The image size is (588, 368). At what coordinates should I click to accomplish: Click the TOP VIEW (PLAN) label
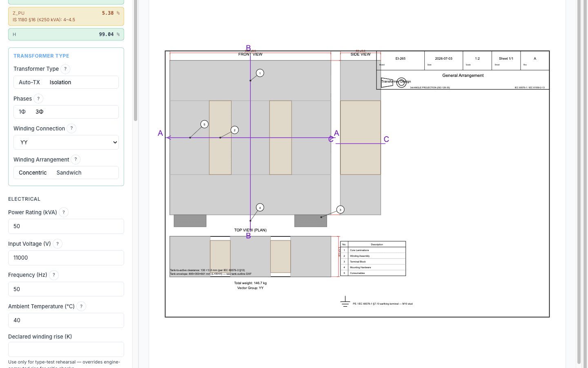[x=250, y=230]
